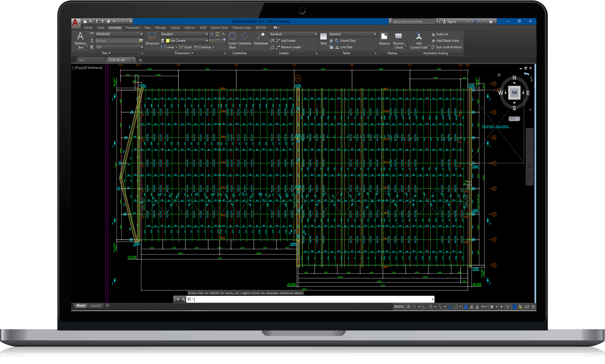
Task: Open the Parametric ribbon tab
Action: [133, 28]
